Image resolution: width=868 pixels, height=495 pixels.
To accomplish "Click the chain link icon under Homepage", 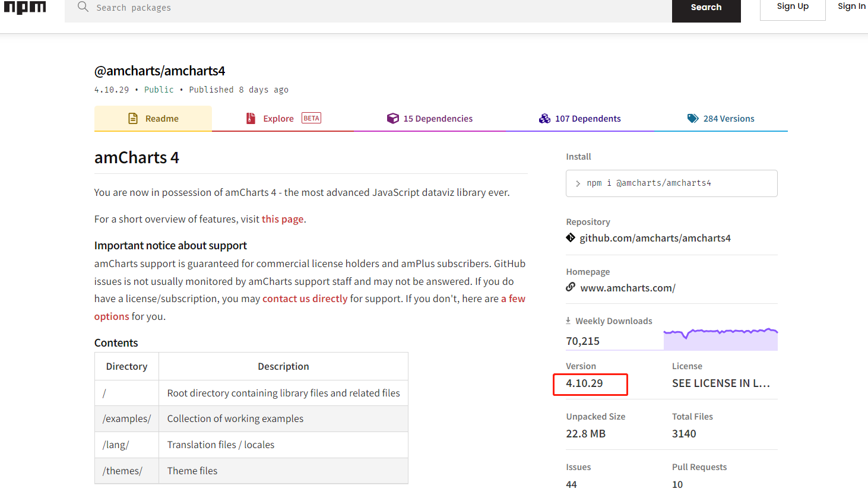I will pos(570,287).
